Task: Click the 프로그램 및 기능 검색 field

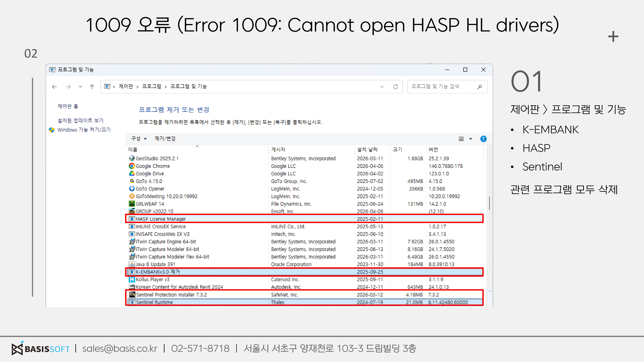Action: coord(440,86)
